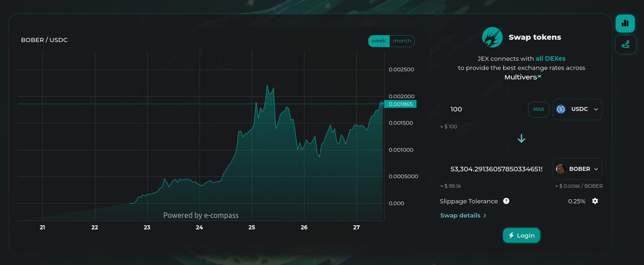The width and height of the screenshot is (644, 265).
Task: Click the amount input showing 100
Action: 486,109
